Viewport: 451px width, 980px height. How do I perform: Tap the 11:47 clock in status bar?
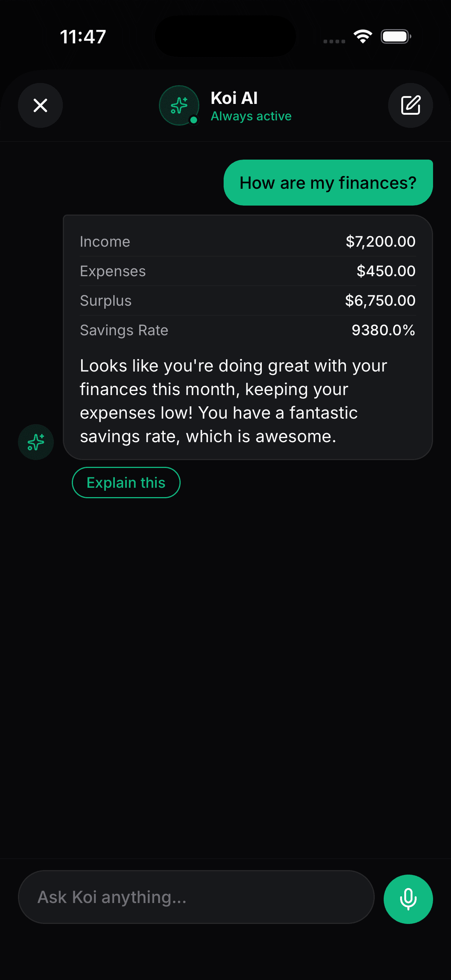click(x=83, y=37)
